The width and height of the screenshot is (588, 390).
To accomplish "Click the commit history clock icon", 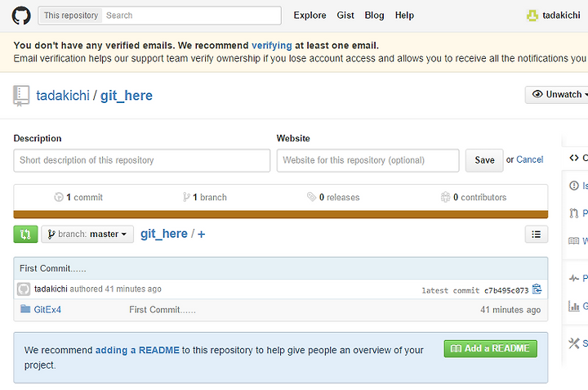I will pos(59,197).
